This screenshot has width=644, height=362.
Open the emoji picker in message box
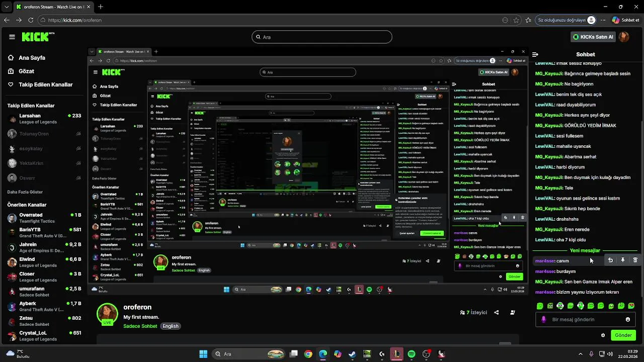(x=628, y=319)
